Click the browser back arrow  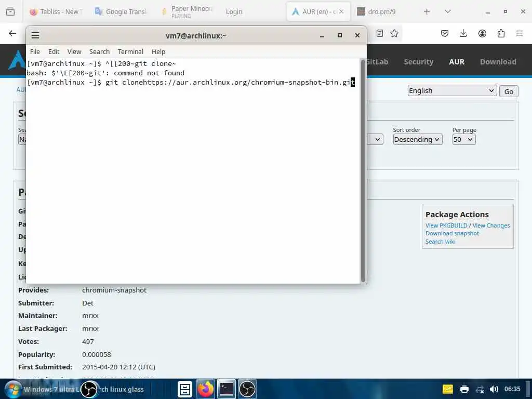tap(12, 33)
